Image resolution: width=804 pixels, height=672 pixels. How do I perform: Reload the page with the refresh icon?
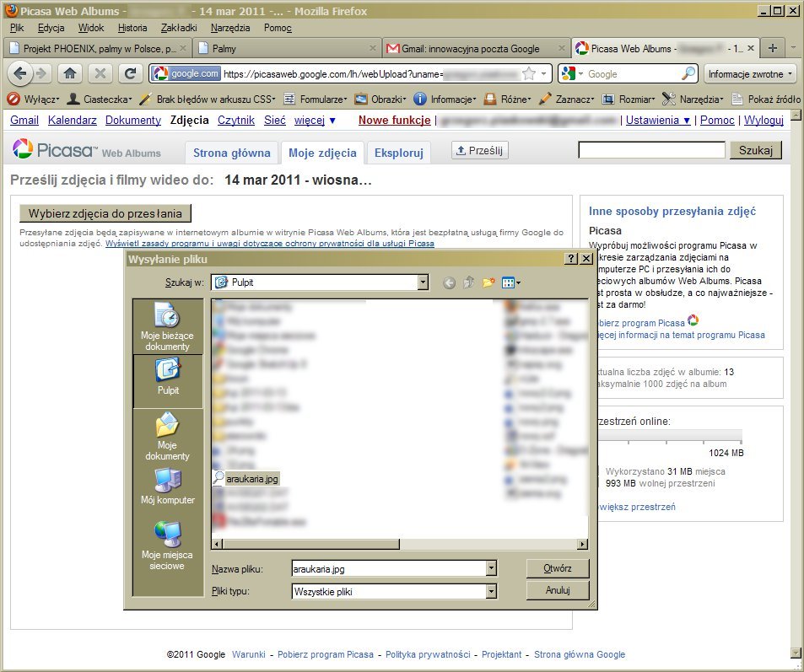pyautogui.click(x=130, y=74)
